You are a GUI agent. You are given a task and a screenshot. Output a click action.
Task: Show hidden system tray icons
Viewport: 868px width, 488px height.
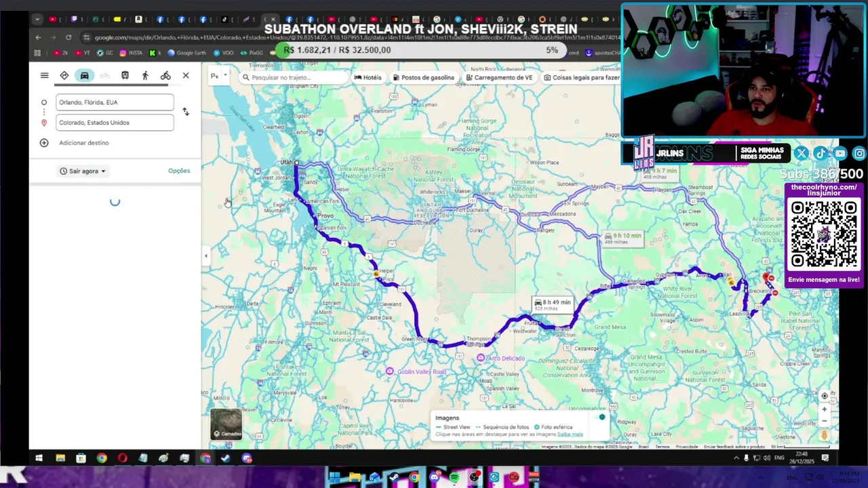(736, 458)
